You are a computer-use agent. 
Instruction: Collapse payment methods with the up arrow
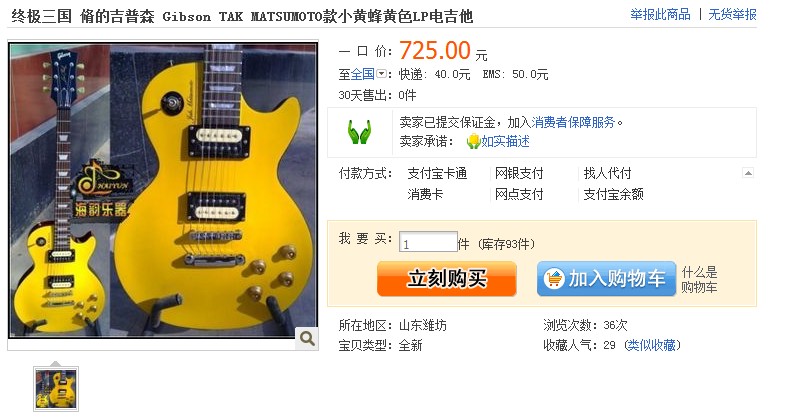click(748, 173)
